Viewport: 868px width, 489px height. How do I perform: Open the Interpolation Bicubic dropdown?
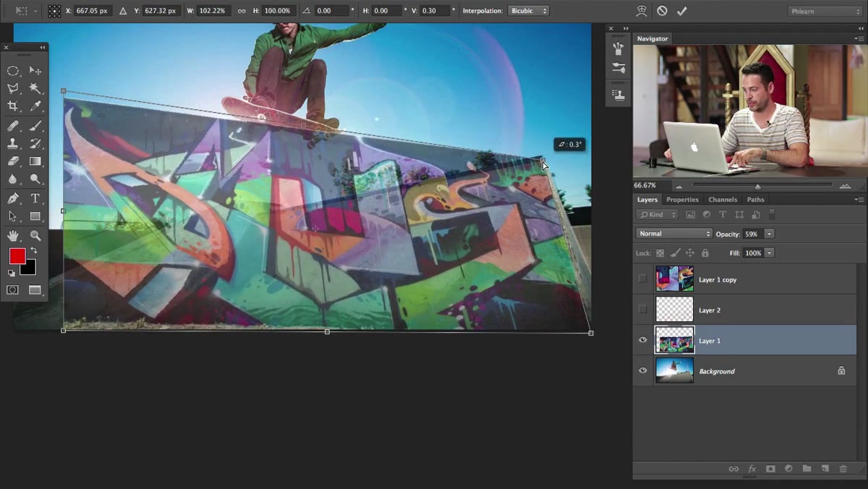click(529, 11)
